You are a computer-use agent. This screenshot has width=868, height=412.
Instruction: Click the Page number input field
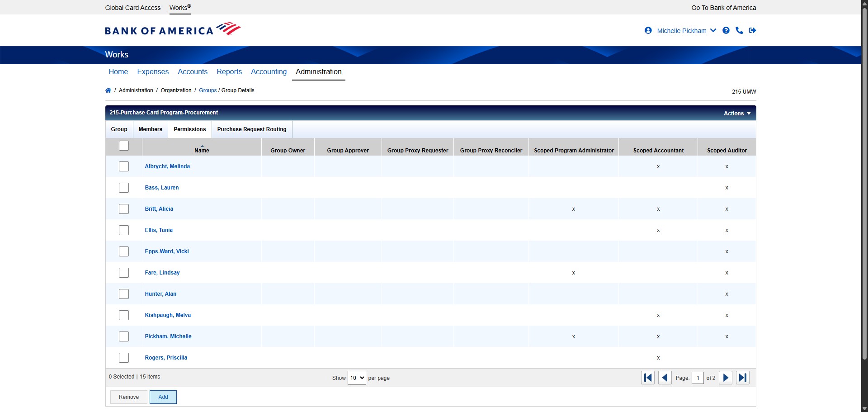698,378
